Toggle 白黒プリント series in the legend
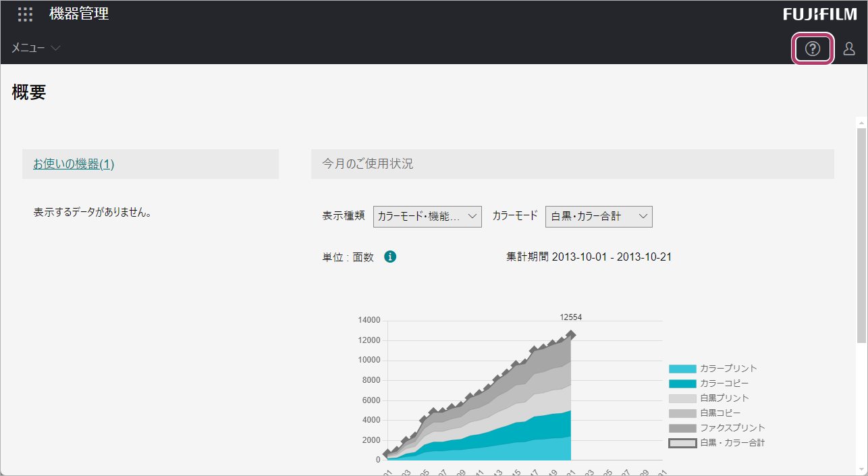This screenshot has height=476, width=868. 724,398
